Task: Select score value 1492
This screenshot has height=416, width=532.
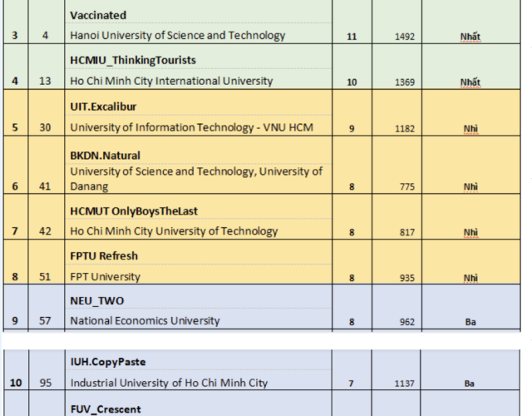Action: [405, 37]
